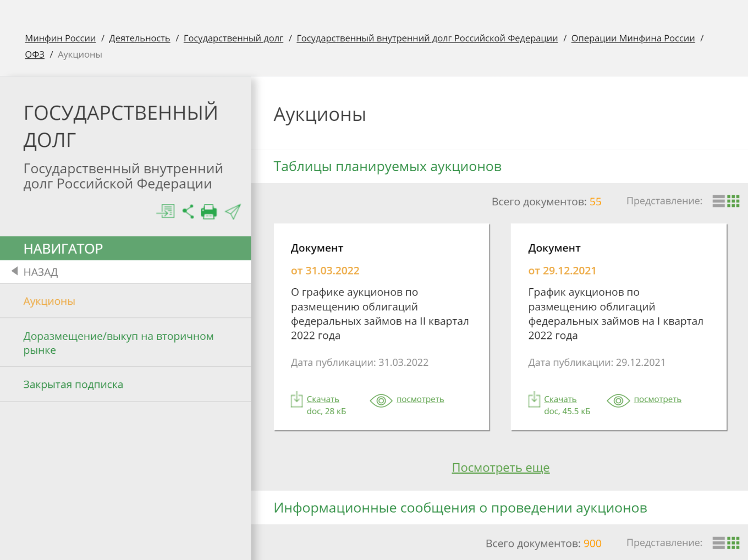Expand more documents via Посмотреть еще

(500, 467)
